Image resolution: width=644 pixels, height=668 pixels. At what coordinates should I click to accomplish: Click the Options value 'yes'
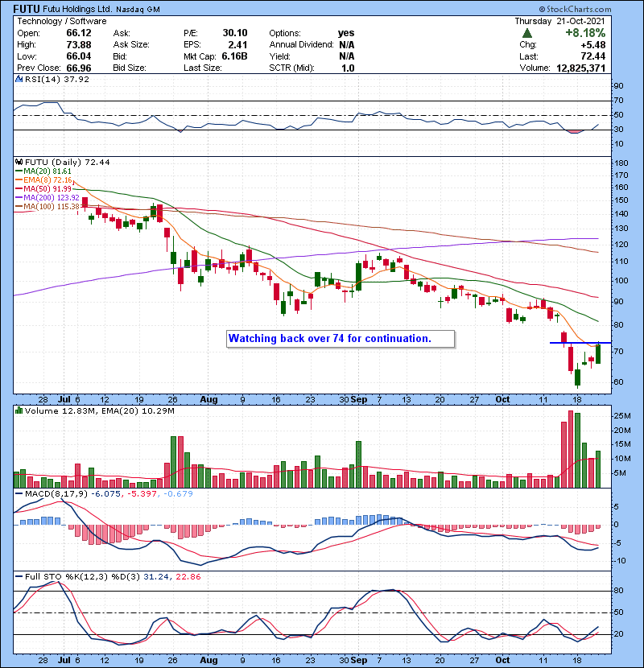pyautogui.click(x=346, y=33)
